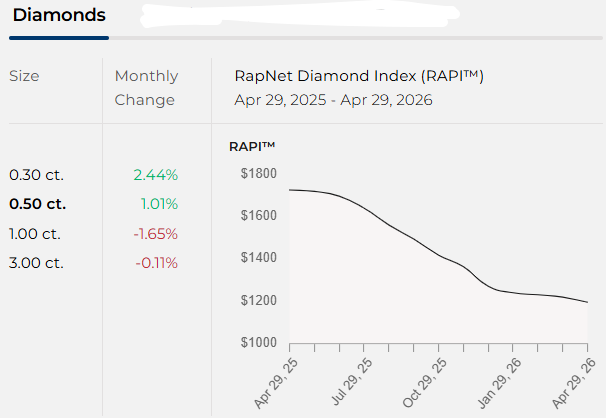This screenshot has width=606, height=418.
Task: Click the Size column header
Action: tap(25, 76)
